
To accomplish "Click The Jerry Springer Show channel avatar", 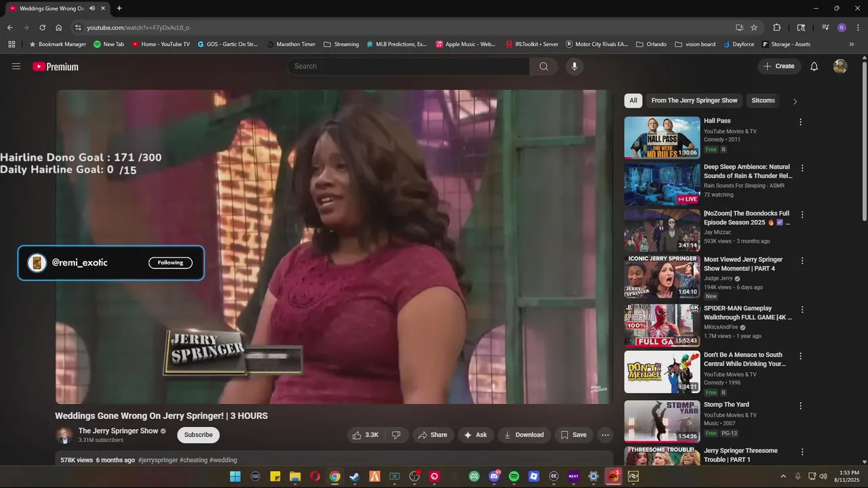I will (64, 435).
